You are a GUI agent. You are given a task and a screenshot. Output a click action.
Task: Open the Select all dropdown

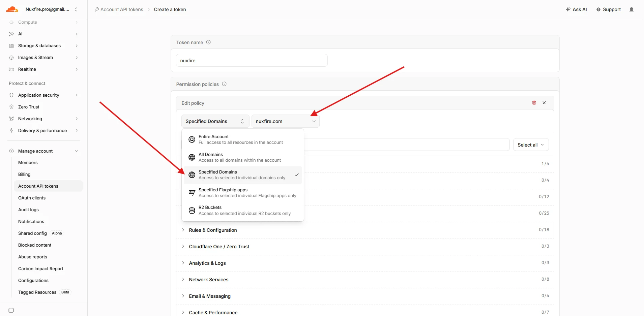point(531,145)
